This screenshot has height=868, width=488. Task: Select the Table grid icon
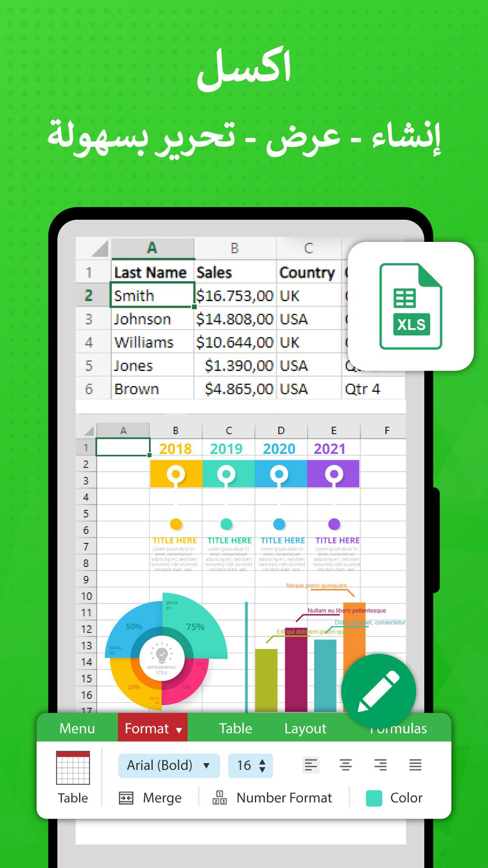point(73,768)
